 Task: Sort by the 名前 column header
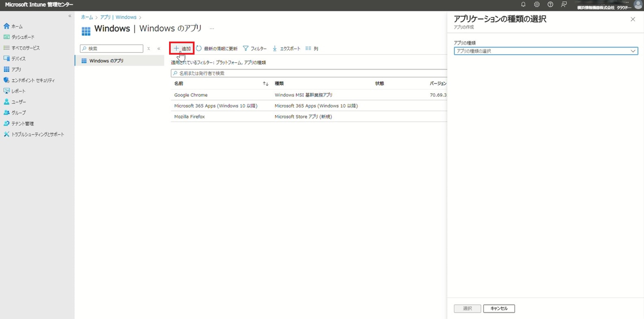coord(178,83)
